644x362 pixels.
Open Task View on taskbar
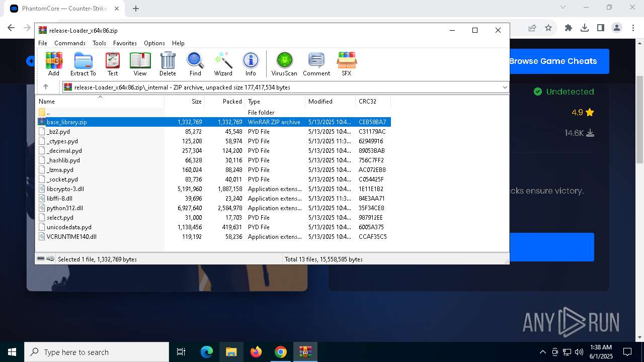(x=181, y=352)
